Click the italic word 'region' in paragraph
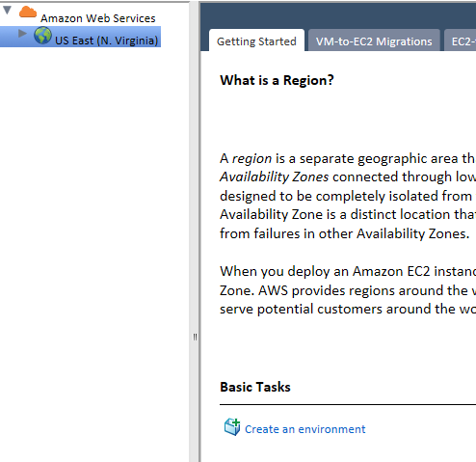 (x=251, y=159)
